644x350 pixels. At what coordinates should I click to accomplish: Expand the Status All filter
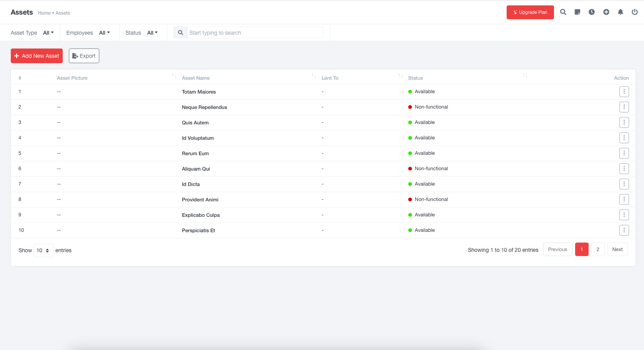tap(152, 33)
